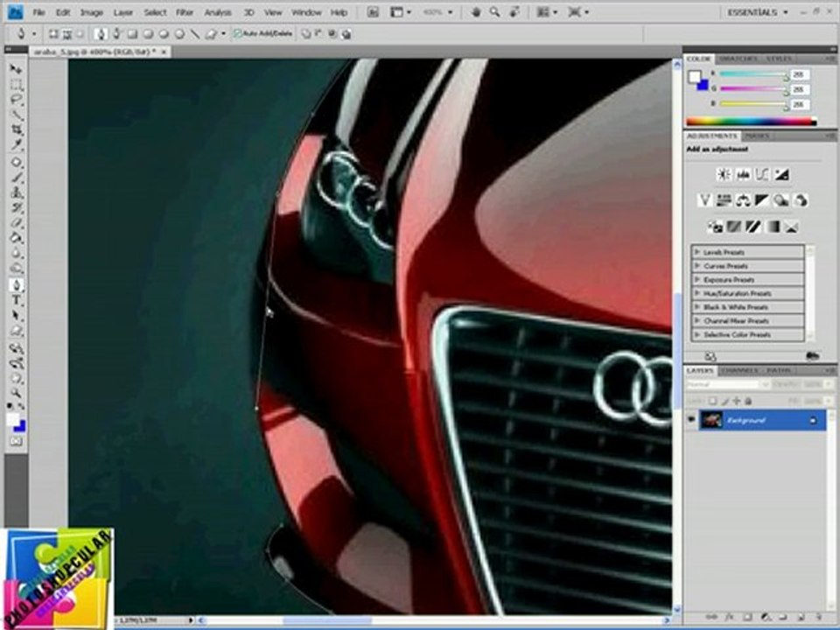Pick the Ellipse shape in options bar
The height and width of the screenshot is (630, 840).
coord(164,34)
